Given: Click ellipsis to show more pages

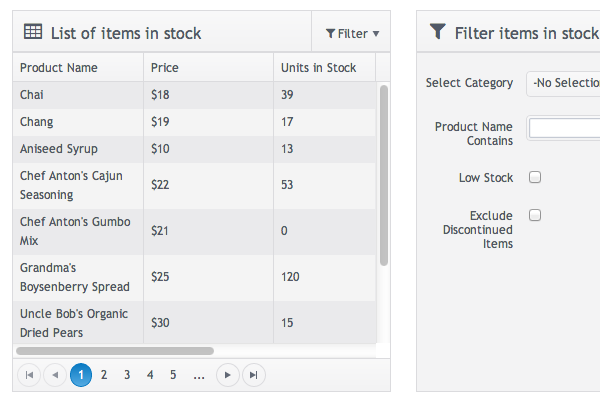Looking at the screenshot, I should click(x=199, y=375).
